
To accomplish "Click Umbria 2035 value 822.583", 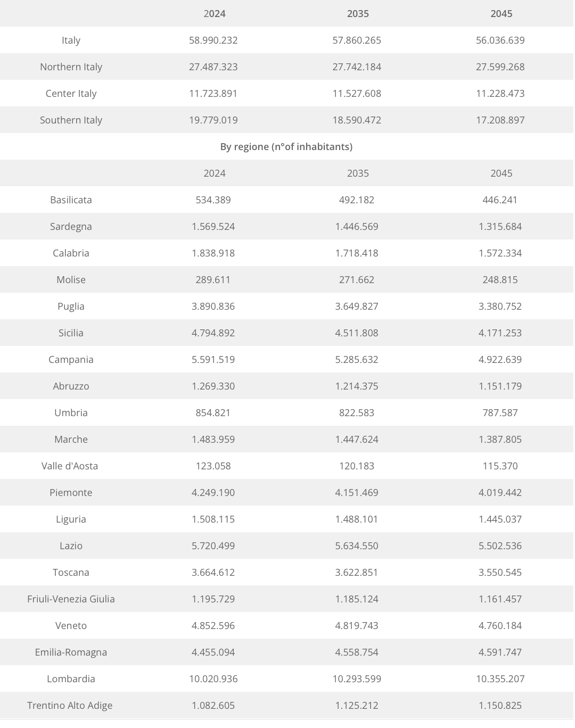I will 357,413.
